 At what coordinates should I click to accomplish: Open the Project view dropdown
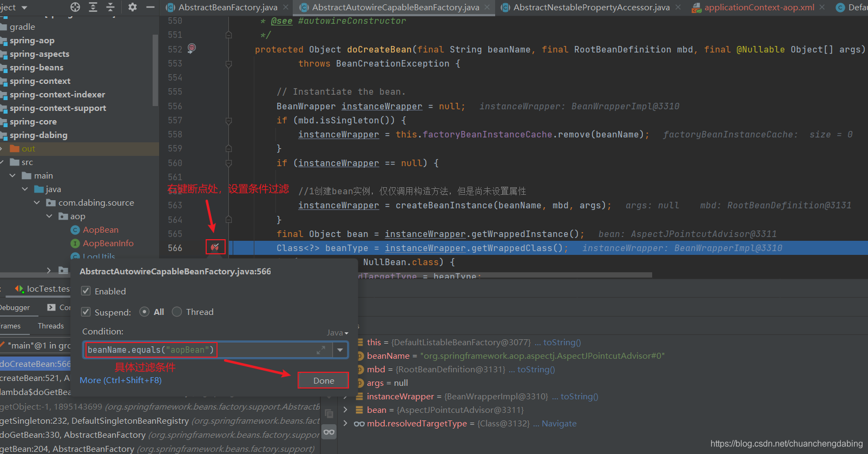click(x=25, y=8)
